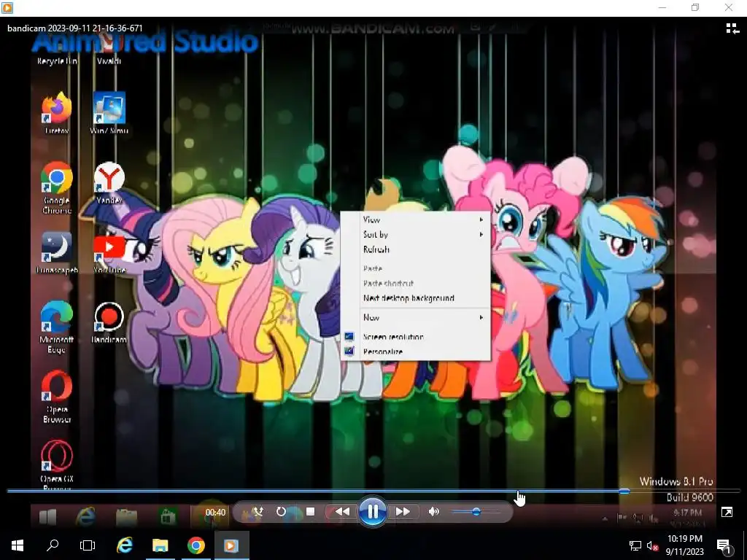This screenshot has height=560, width=747.
Task: Select Microsoft Edge shortcut on recorded desktop
Action: pyautogui.click(x=57, y=327)
